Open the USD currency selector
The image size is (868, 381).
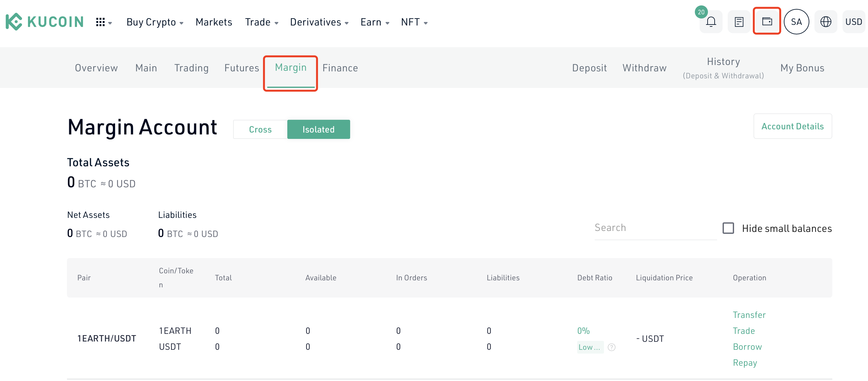[854, 22]
